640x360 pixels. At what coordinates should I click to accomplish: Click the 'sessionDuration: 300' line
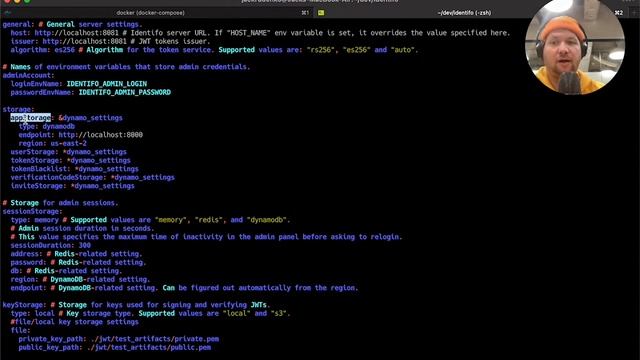pyautogui.click(x=51, y=245)
